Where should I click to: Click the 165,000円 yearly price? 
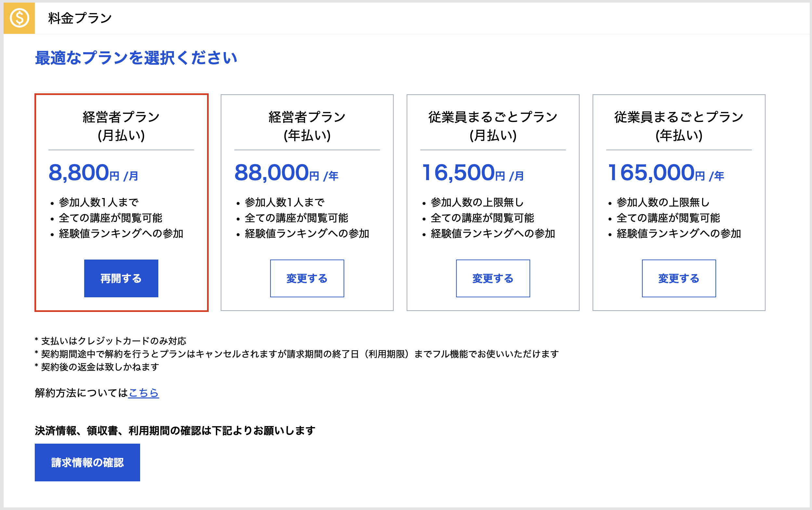(665, 173)
